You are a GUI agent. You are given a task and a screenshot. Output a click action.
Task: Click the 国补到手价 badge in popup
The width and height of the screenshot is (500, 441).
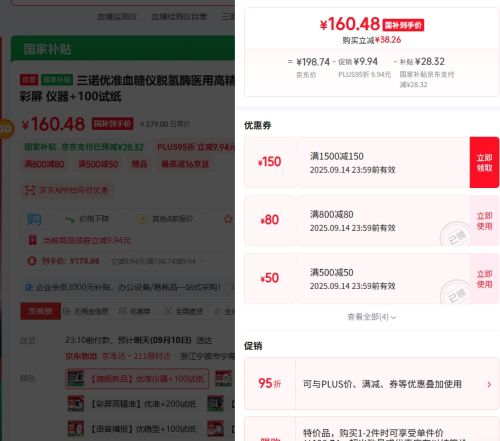403,25
